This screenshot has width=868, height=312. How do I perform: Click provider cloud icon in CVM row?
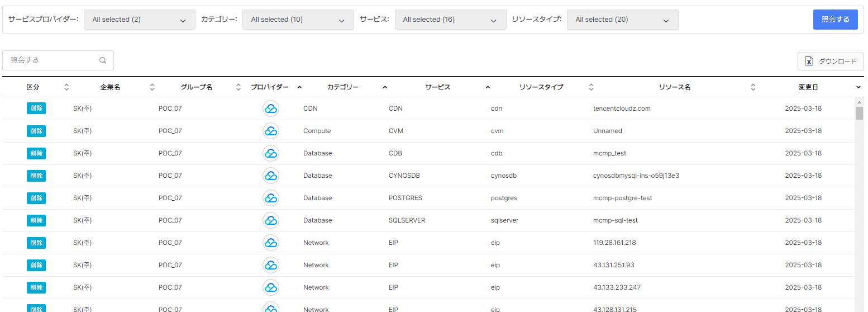coord(271,131)
